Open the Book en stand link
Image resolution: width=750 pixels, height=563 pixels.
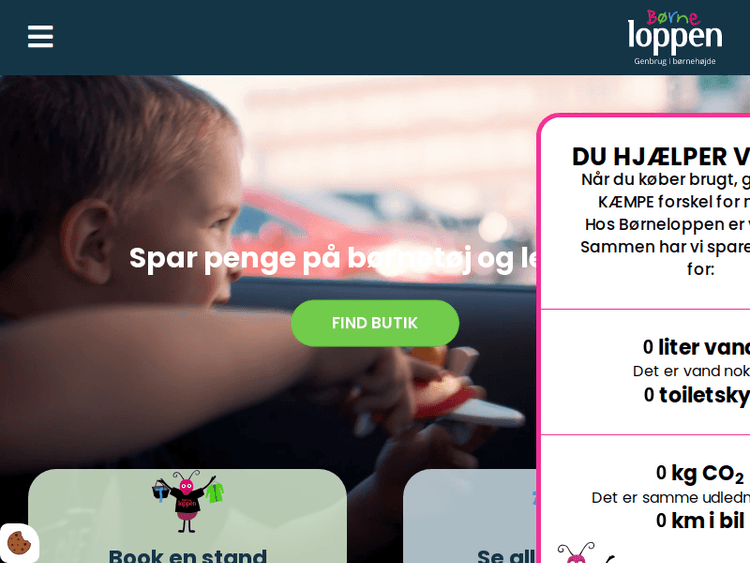click(188, 555)
